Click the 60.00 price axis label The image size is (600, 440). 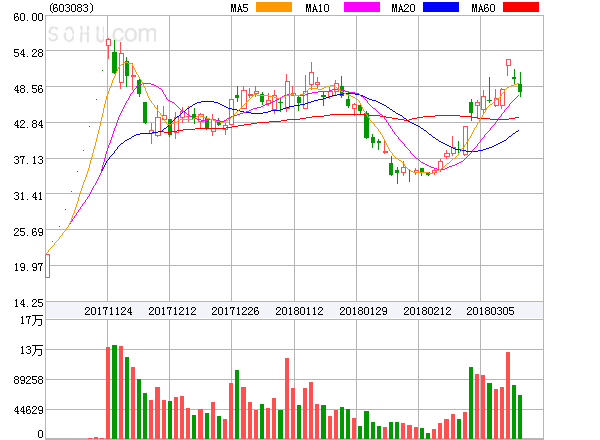click(28, 17)
